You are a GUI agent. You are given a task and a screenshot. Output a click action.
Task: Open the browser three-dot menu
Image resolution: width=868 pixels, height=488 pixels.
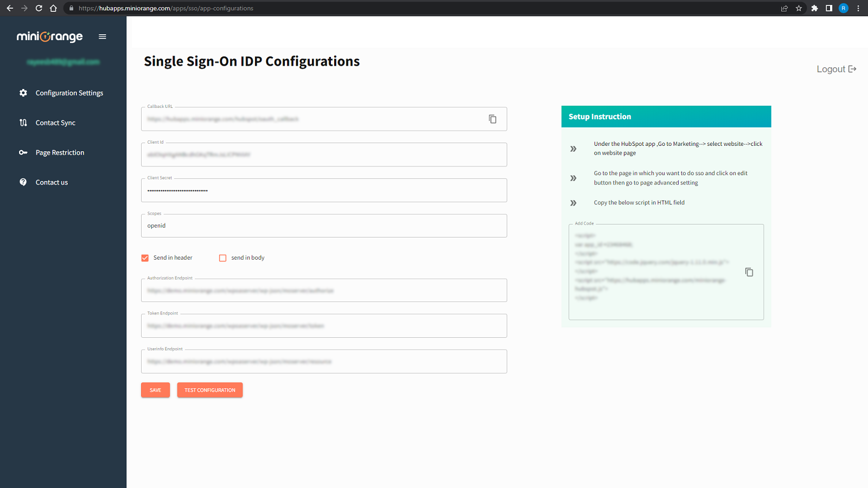tap(858, 8)
